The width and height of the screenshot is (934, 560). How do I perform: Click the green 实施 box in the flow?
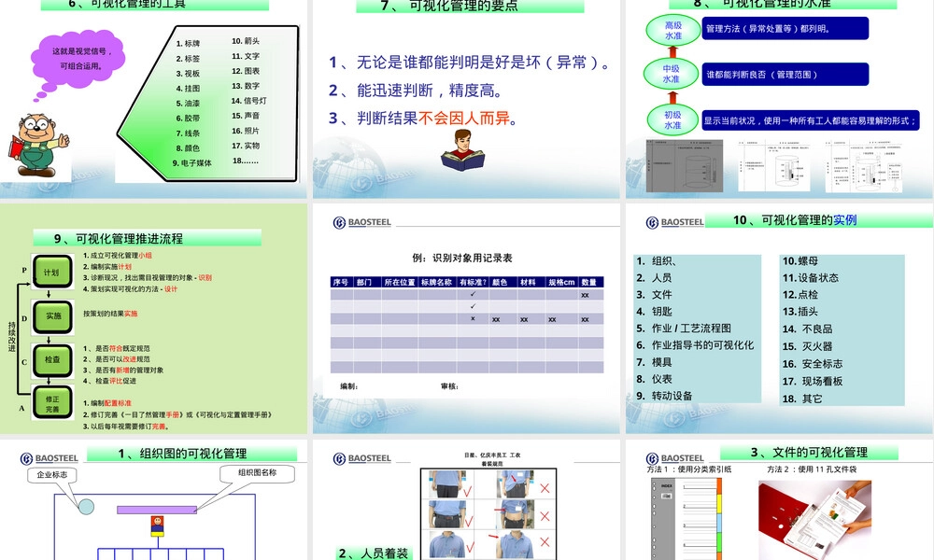point(52,316)
